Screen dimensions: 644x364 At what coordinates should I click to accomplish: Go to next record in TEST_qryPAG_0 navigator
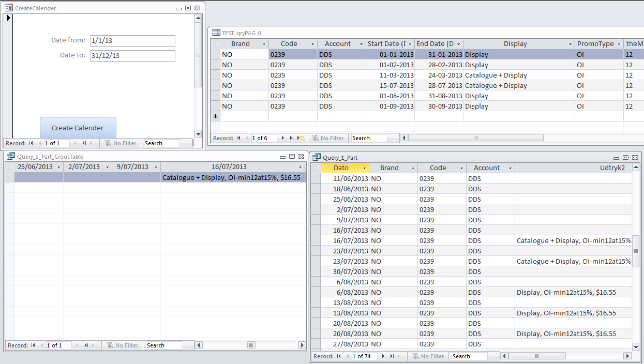(x=282, y=138)
